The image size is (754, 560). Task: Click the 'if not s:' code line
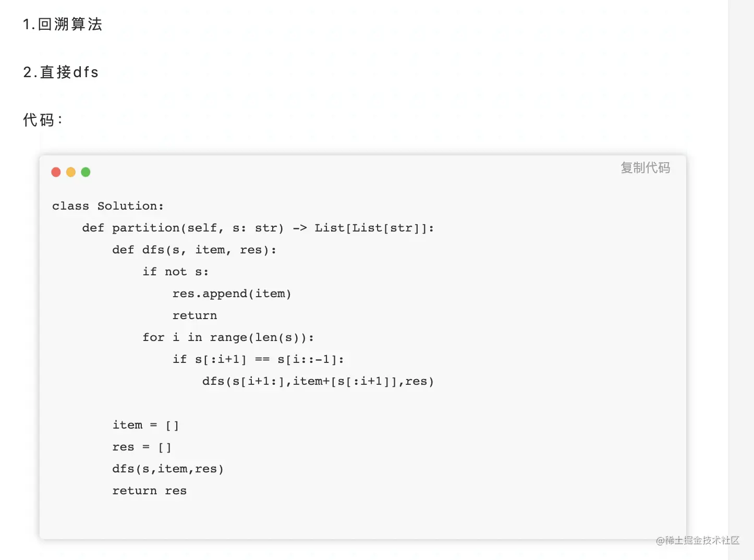(x=175, y=272)
